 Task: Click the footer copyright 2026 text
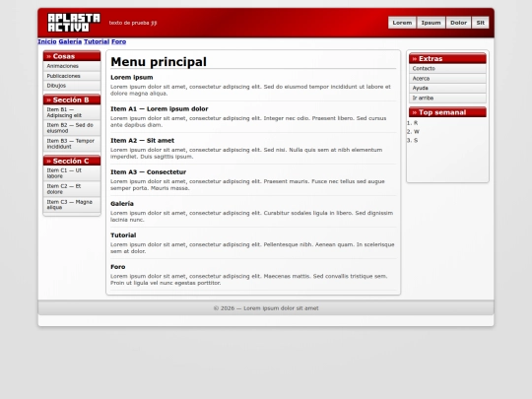(266, 308)
